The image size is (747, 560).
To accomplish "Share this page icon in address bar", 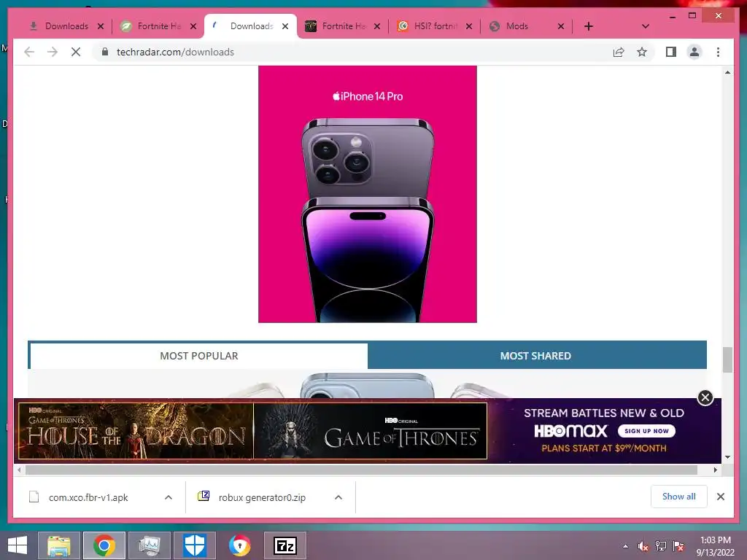I will pos(619,52).
